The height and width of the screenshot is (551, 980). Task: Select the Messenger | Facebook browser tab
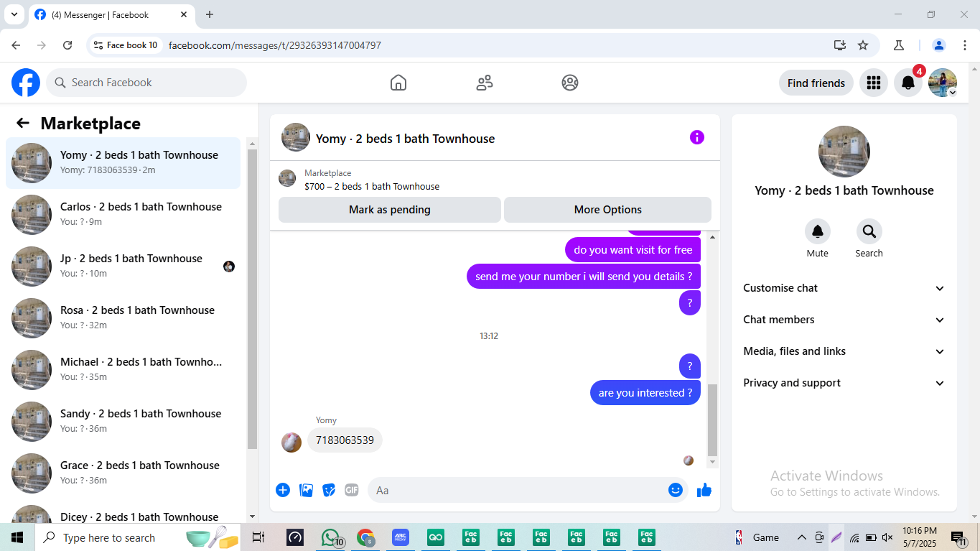[111, 14]
